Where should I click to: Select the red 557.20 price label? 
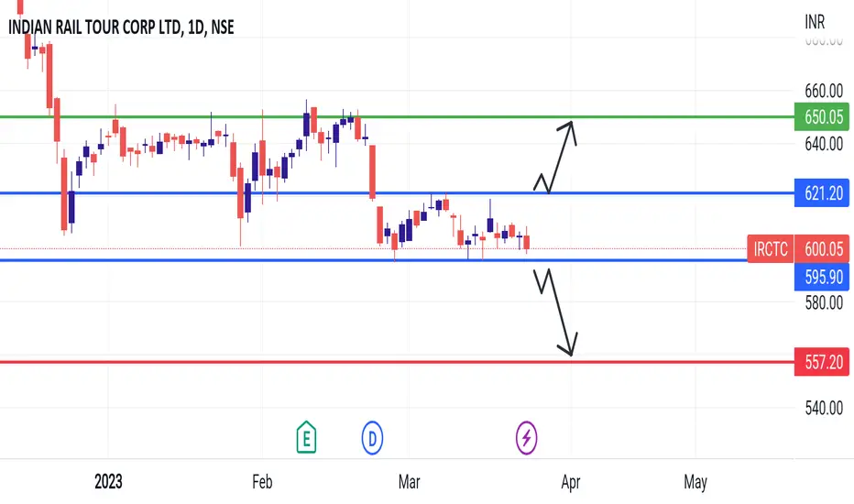[822, 362]
